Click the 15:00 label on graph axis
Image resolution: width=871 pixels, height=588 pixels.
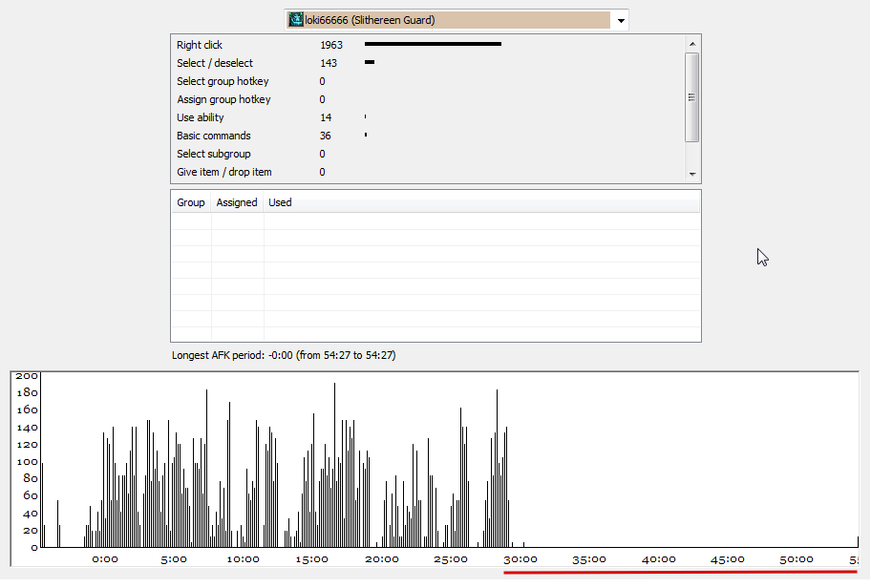(311, 559)
